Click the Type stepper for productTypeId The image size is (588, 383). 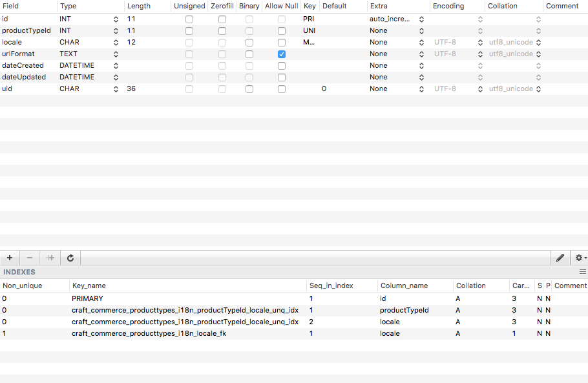click(x=115, y=30)
